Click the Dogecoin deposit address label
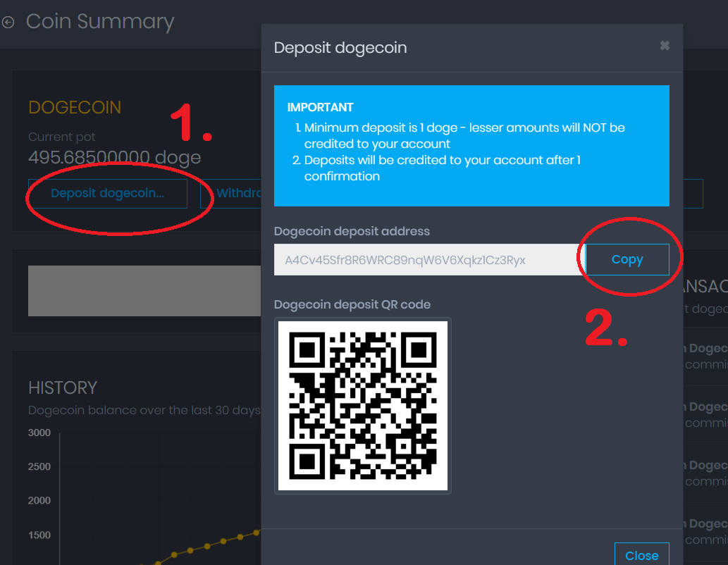 [352, 231]
